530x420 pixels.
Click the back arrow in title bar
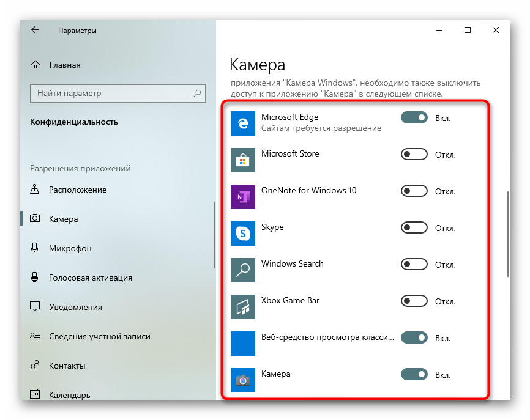[35, 30]
